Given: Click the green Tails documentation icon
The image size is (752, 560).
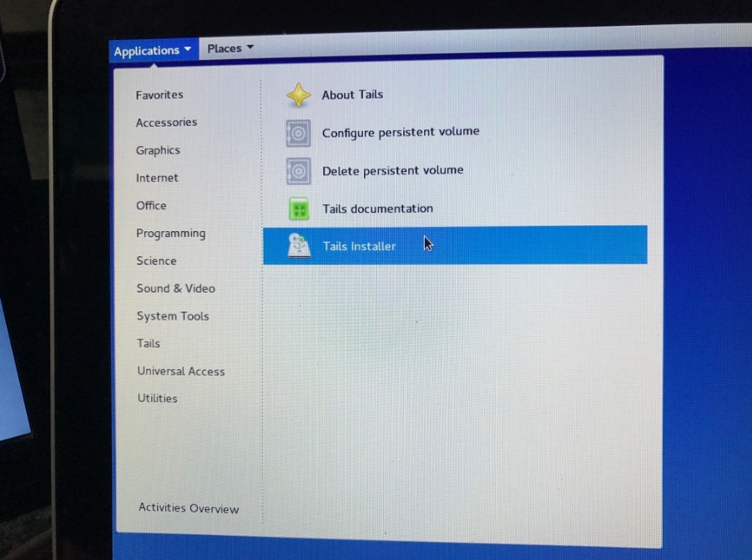Looking at the screenshot, I should (299, 209).
